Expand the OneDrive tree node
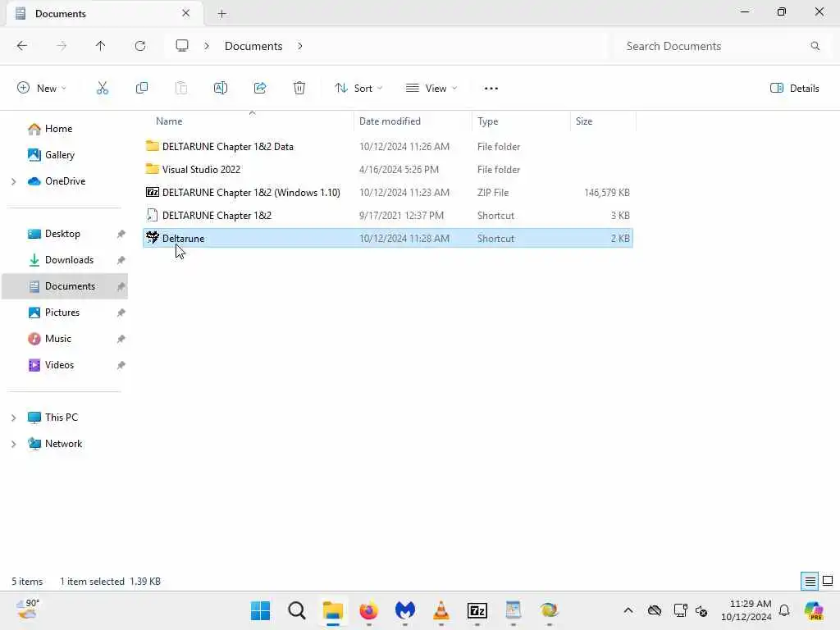 coord(13,181)
